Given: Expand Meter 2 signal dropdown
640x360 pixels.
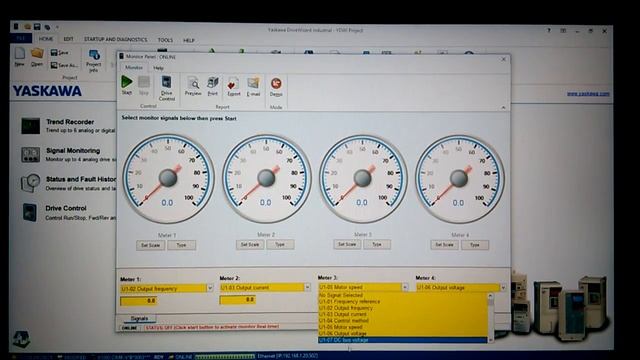Looking at the screenshot, I should (x=307, y=287).
